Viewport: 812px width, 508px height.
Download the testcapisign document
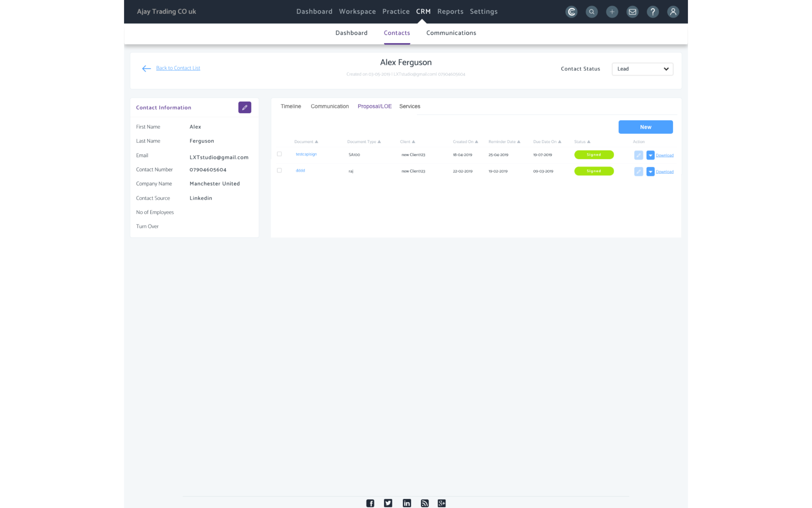pyautogui.click(x=664, y=155)
